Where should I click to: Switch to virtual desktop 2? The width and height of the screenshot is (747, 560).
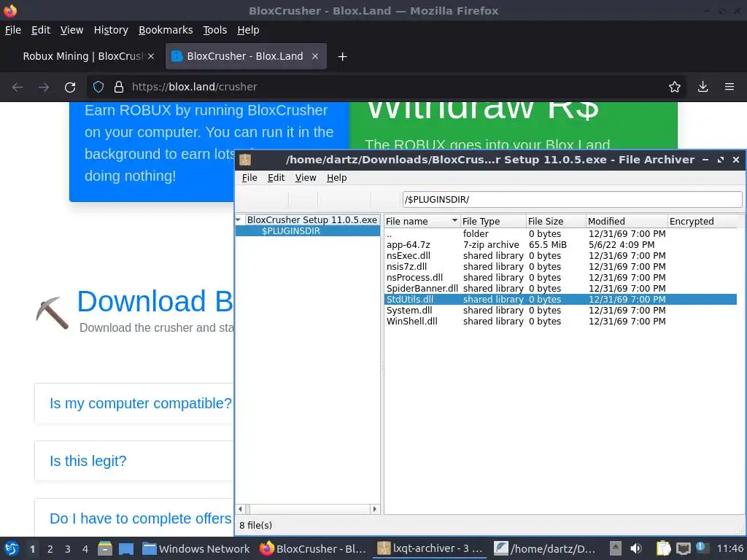click(x=50, y=549)
